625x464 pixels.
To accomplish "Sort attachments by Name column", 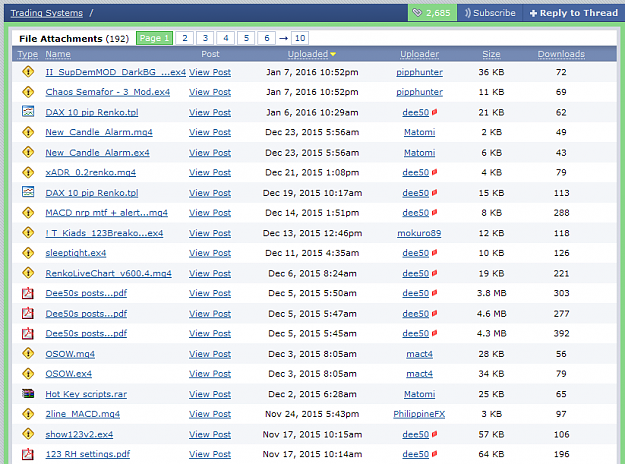I will 58,54.
